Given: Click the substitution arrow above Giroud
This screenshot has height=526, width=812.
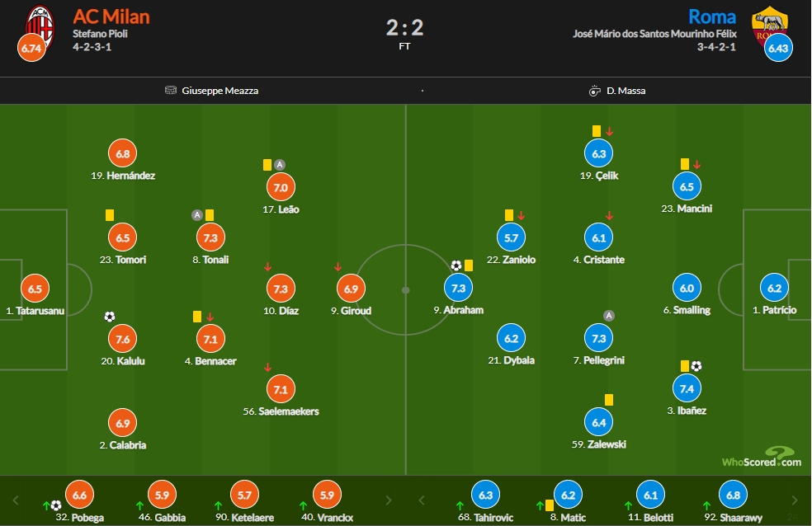Looking at the screenshot, I should click(x=338, y=267).
